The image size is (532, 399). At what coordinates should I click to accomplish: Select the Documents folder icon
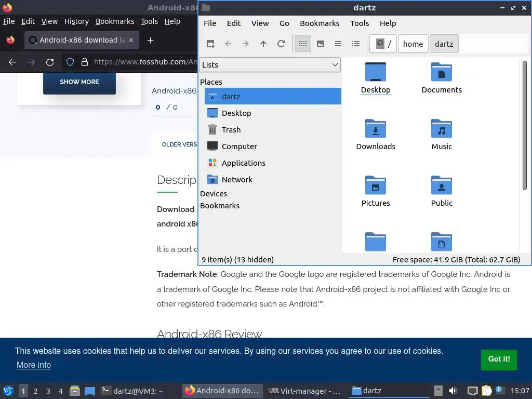tap(442, 78)
